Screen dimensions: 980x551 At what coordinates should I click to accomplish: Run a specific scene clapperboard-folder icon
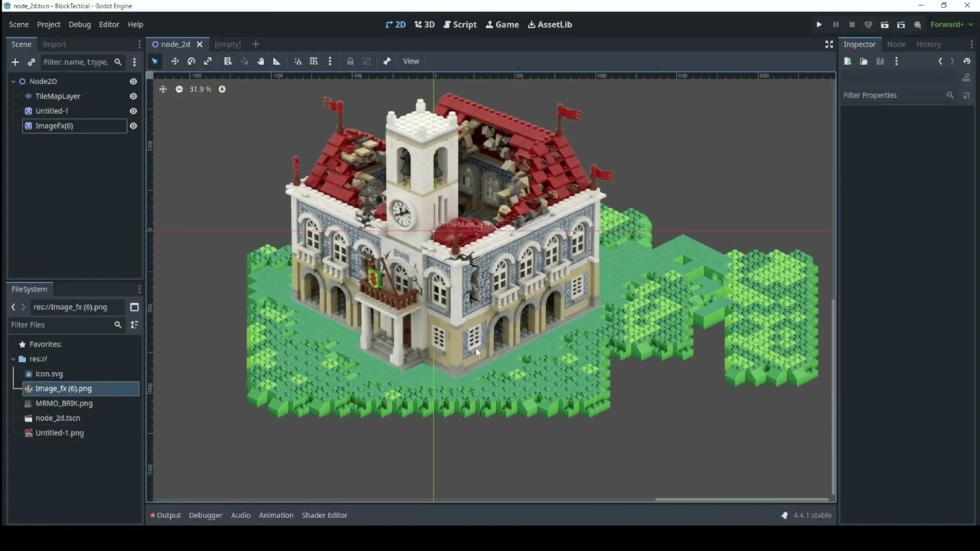[x=901, y=24]
